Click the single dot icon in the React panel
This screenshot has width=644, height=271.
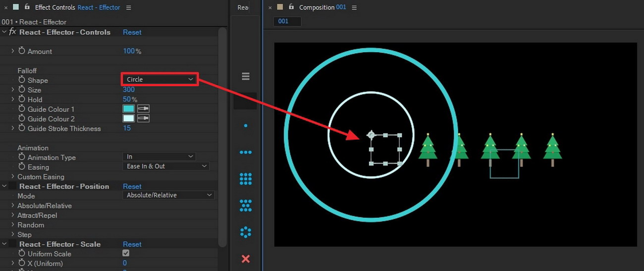pyautogui.click(x=245, y=126)
